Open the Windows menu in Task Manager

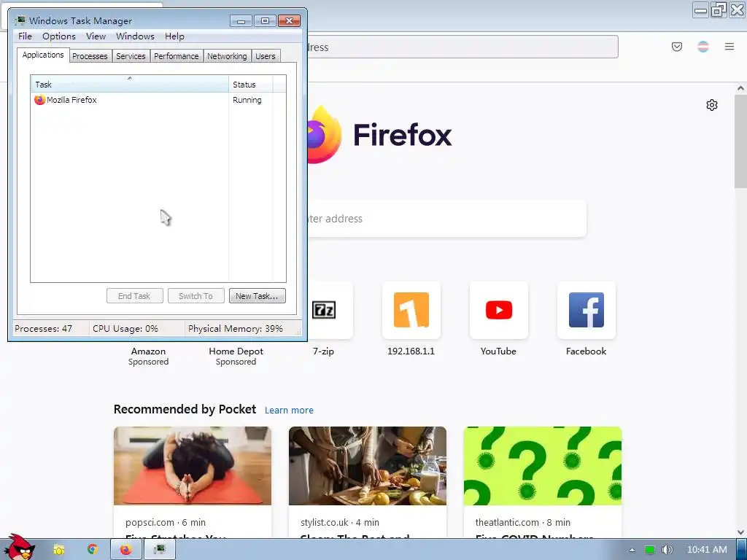tap(135, 36)
